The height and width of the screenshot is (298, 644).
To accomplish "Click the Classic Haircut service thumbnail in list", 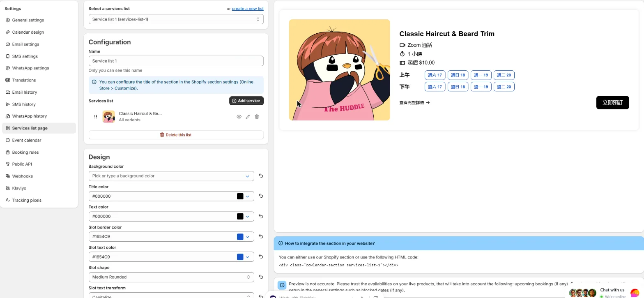I will click(109, 117).
